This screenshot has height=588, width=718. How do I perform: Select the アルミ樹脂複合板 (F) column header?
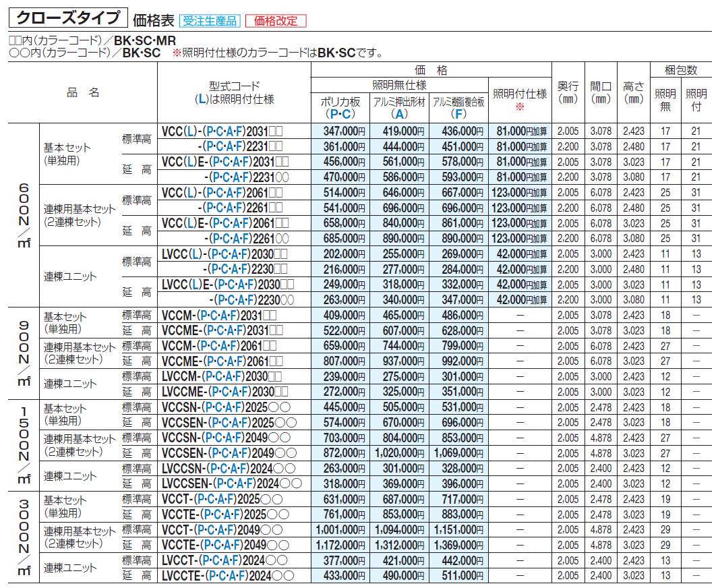pos(458,108)
